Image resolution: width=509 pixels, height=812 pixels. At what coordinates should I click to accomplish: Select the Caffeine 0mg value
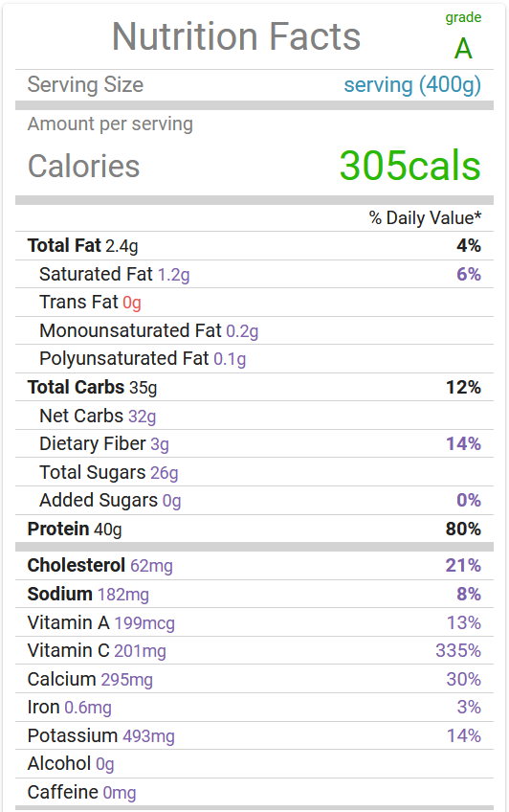pyautogui.click(x=120, y=792)
